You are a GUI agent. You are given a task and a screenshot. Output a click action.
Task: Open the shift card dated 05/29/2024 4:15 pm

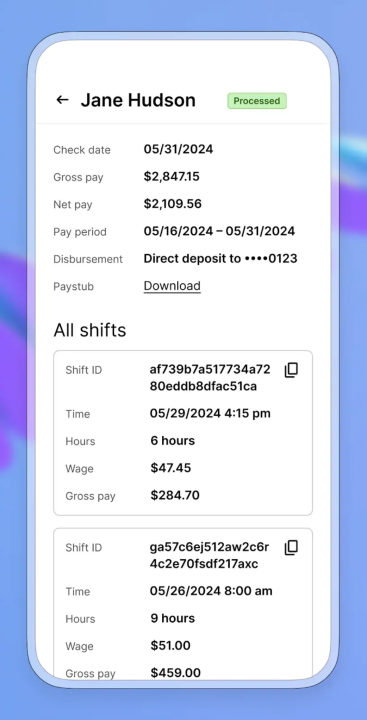(183, 433)
